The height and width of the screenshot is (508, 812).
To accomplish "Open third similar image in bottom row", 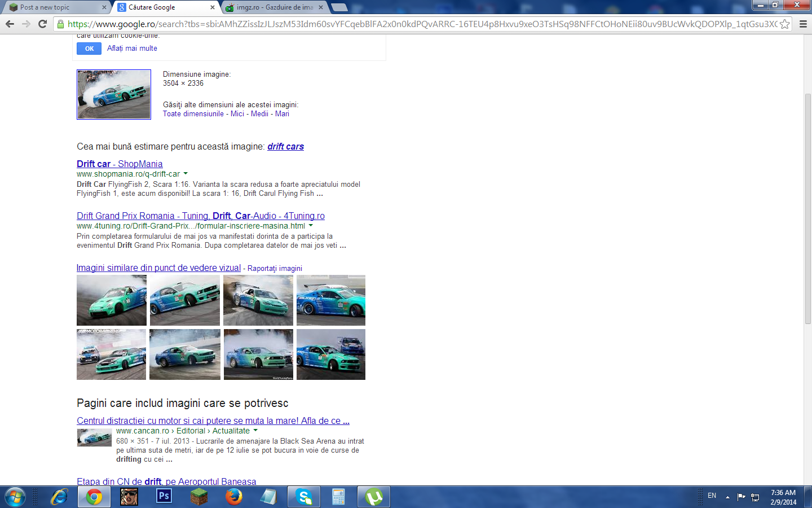I will coord(258,354).
